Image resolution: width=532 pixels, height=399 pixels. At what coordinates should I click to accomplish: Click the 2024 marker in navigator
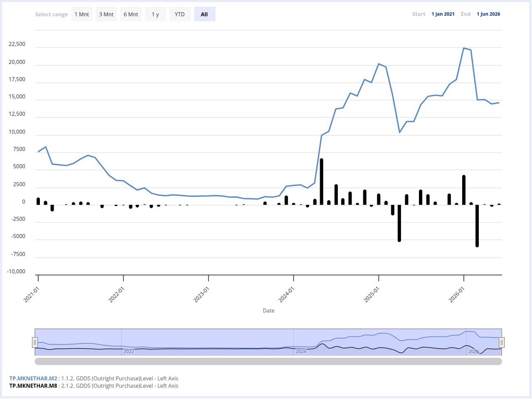click(x=301, y=352)
